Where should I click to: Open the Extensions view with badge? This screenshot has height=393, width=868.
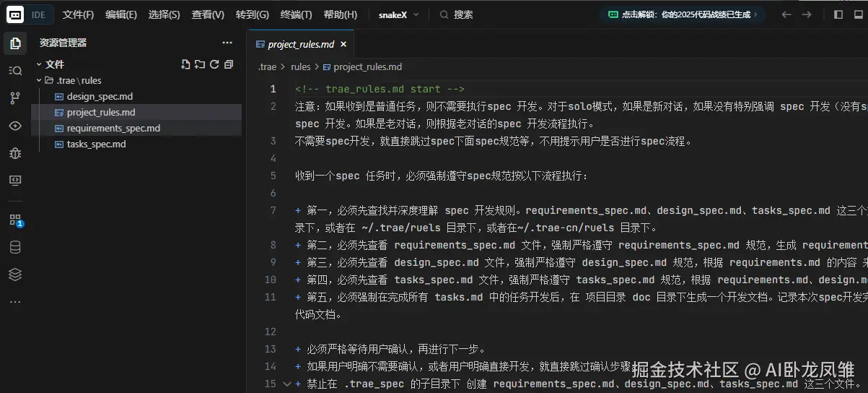(15, 220)
